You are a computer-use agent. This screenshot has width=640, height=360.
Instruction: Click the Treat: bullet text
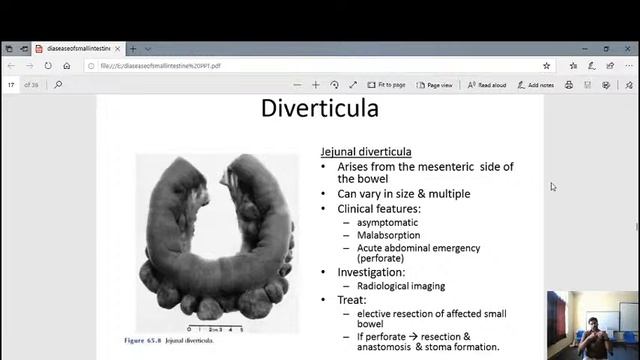(x=352, y=300)
